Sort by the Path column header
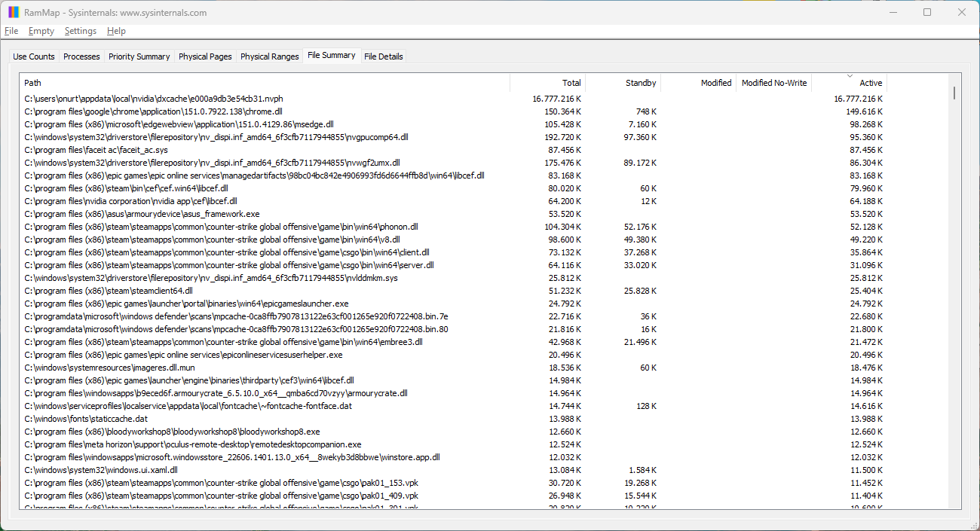Image resolution: width=980 pixels, height=531 pixels. click(265, 83)
